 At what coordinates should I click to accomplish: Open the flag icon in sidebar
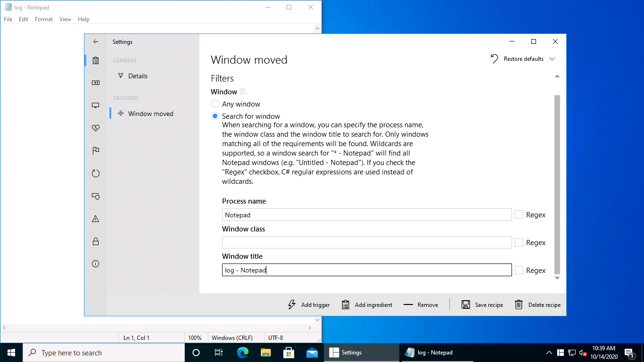(96, 151)
